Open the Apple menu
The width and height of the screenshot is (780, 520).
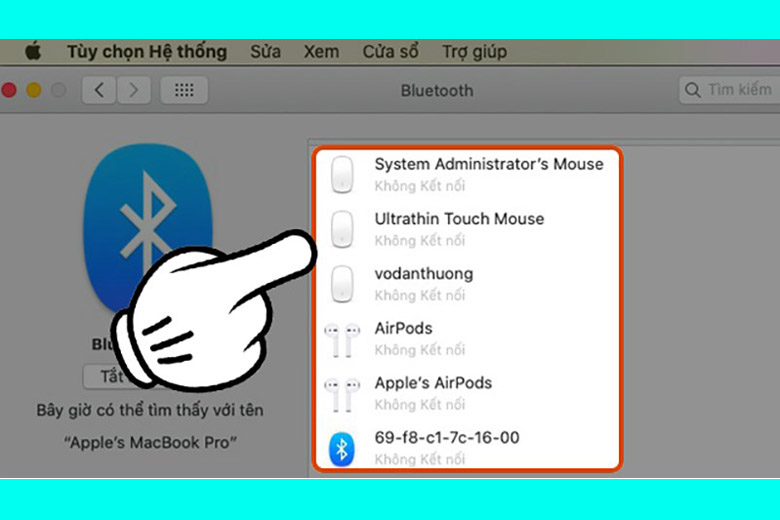click(x=33, y=51)
